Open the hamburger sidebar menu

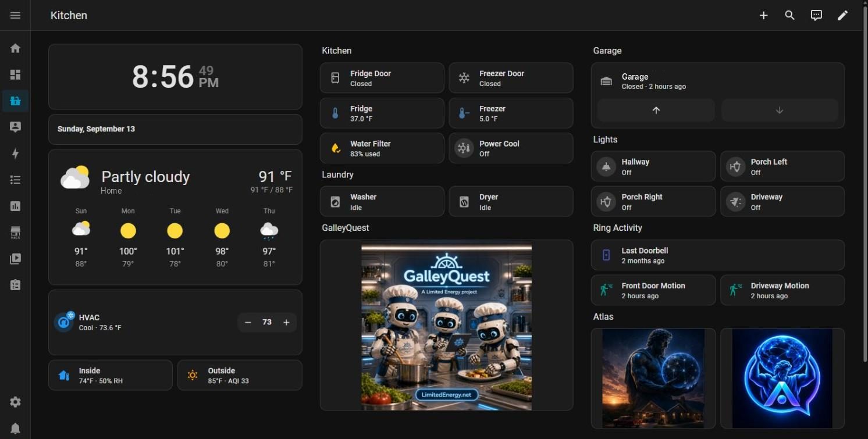(x=15, y=15)
